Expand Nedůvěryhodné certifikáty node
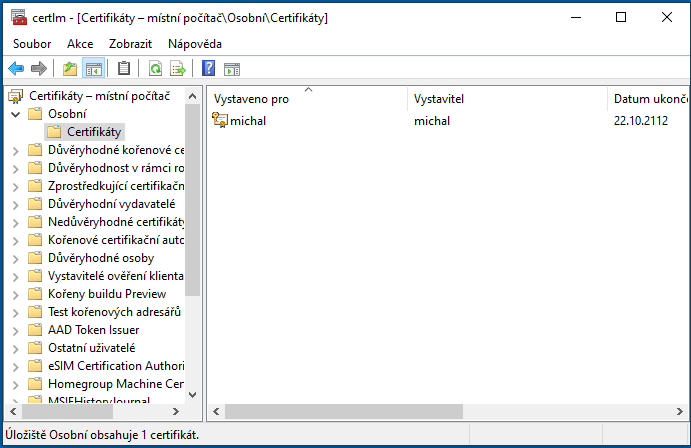 click(x=16, y=223)
